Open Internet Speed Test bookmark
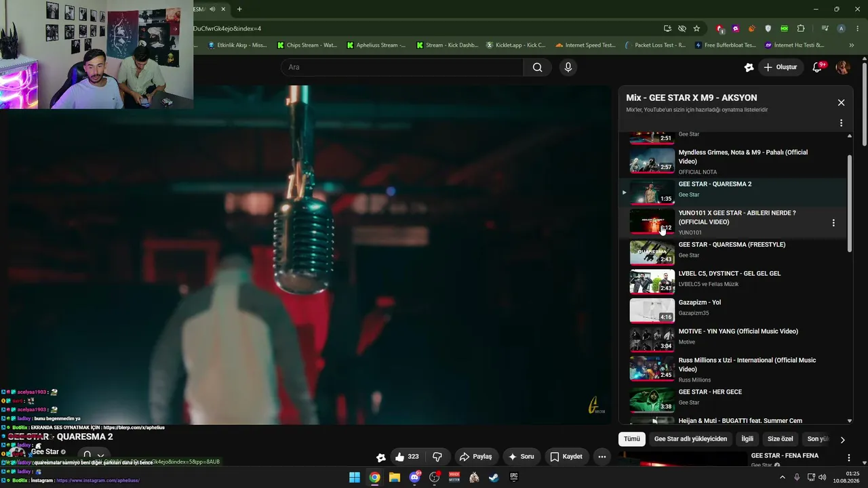This screenshot has height=488, width=868. tap(586, 45)
